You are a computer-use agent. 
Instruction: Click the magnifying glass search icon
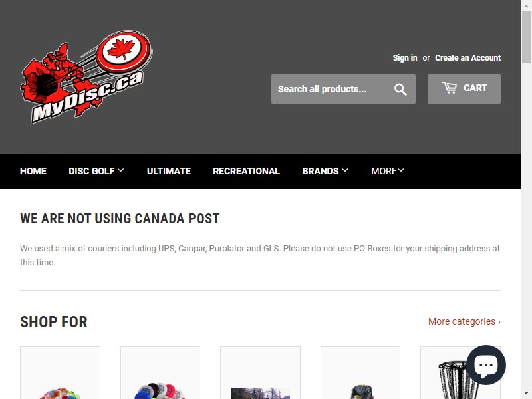point(400,90)
